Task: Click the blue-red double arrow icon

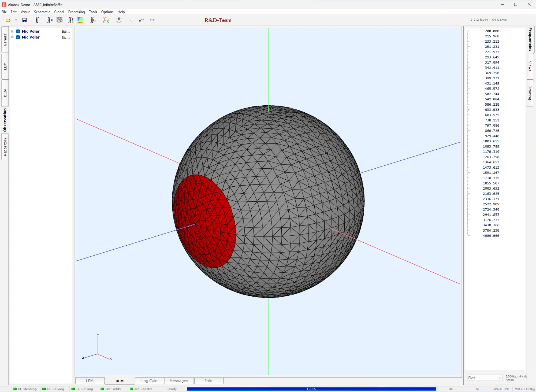Action: 152,20
